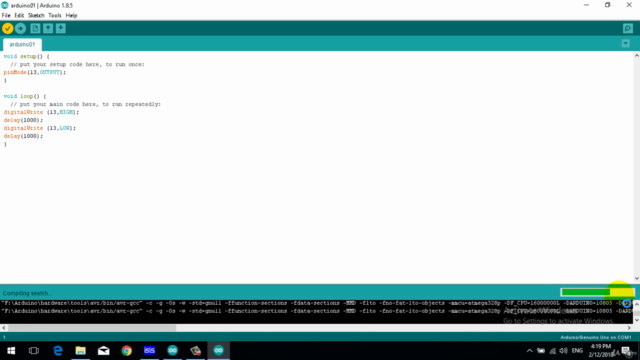Click the digitalWrite (13,HIGH) line
Image resolution: width=640 pixels, height=360 pixels.
click(41, 112)
